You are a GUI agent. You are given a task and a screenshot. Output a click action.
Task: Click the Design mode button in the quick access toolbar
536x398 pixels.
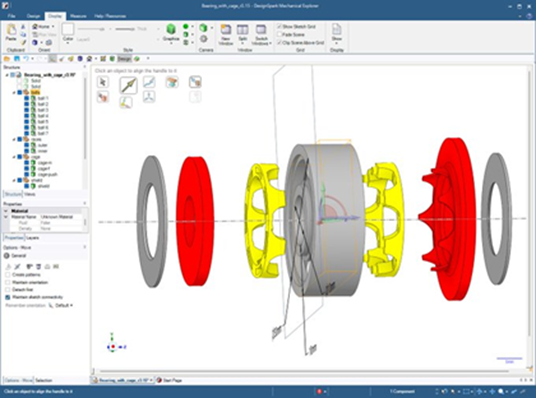point(124,59)
